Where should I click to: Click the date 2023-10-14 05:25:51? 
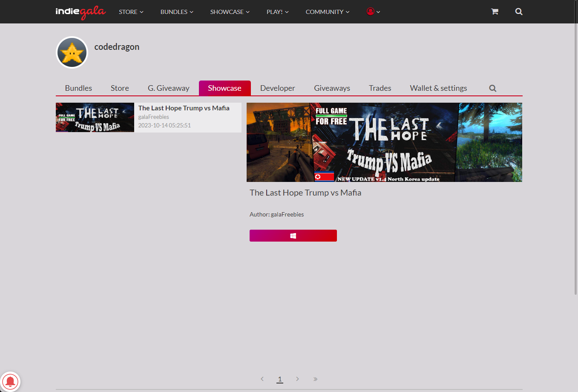[x=164, y=125]
